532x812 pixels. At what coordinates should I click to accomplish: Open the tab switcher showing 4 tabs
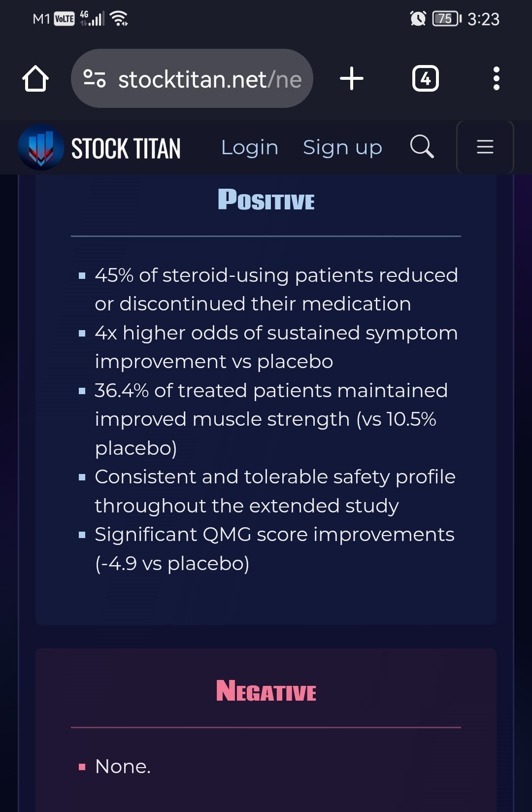click(x=426, y=79)
